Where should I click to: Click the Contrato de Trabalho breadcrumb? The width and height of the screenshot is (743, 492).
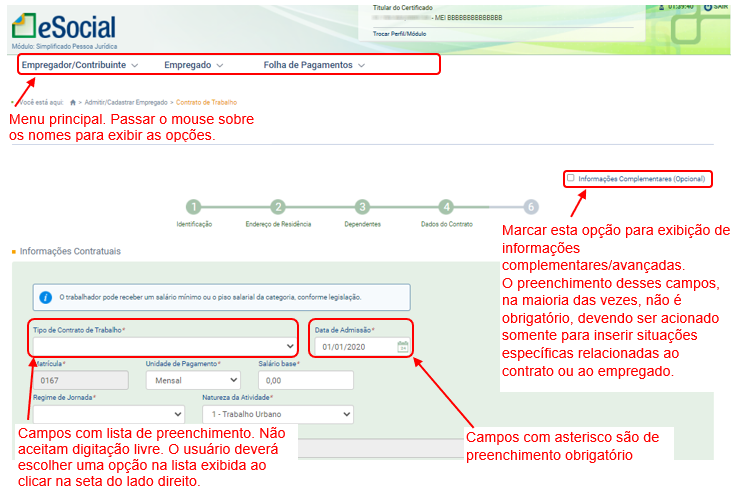[206, 102]
